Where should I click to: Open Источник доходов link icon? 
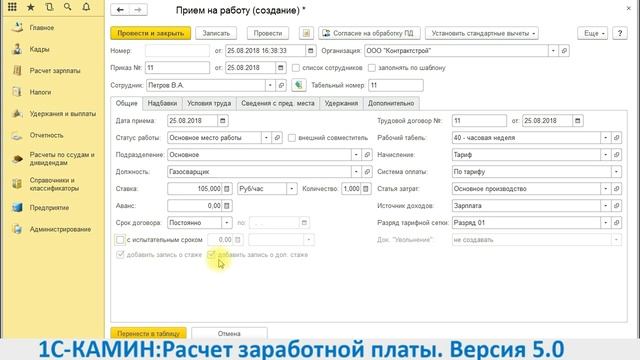coord(616,206)
